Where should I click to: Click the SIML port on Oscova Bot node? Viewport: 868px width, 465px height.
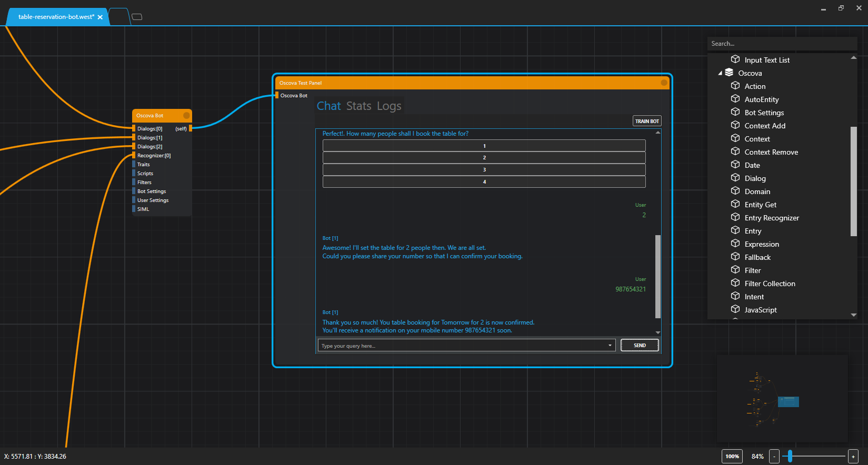pyautogui.click(x=134, y=209)
